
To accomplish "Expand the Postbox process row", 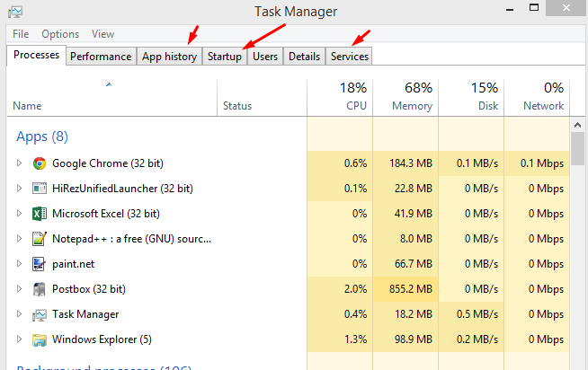I will pyautogui.click(x=19, y=289).
